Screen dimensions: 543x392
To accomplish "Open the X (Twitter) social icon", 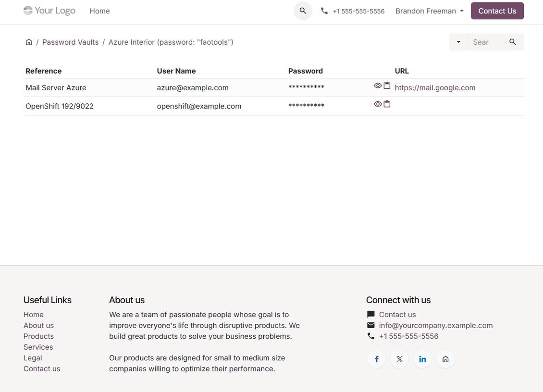I will click(x=399, y=359).
